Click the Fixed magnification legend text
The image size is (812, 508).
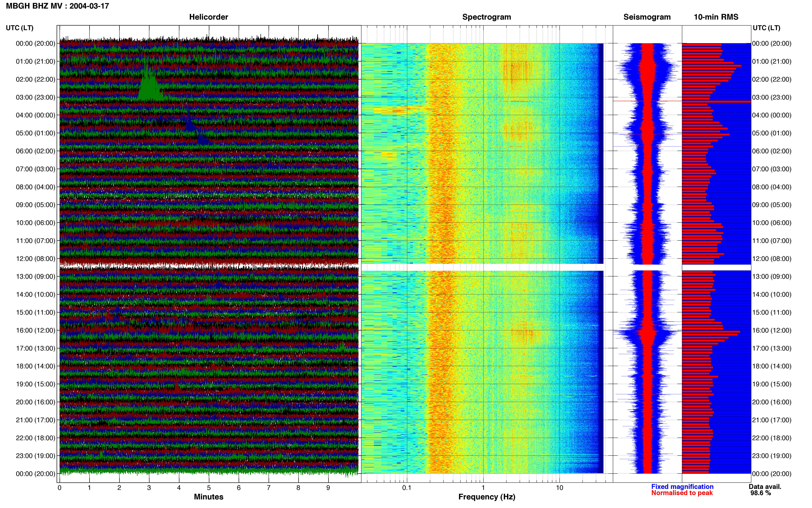[682, 487]
